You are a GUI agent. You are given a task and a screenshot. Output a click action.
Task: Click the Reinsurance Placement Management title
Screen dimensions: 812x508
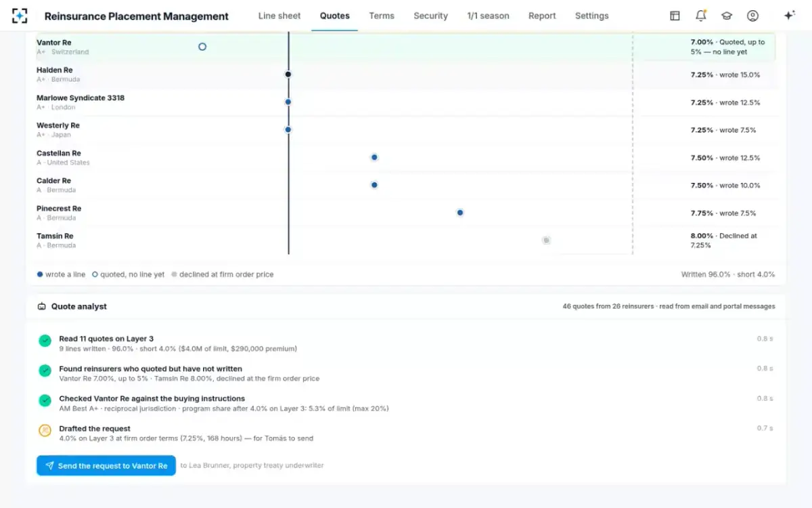click(x=137, y=16)
